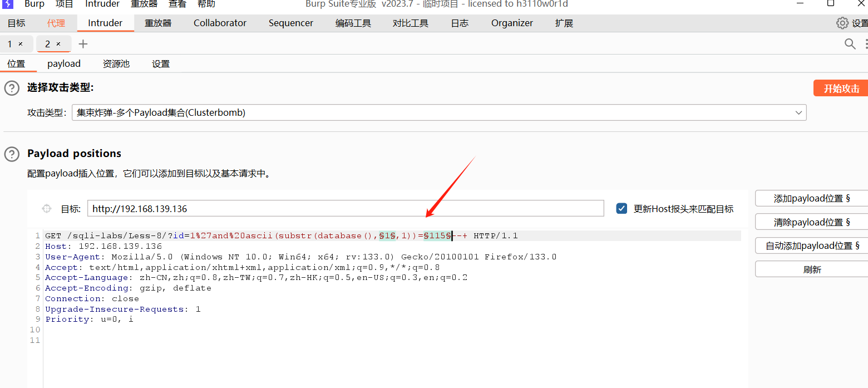Viewport: 868px width, 388px height.
Task: Switch to the 重放器 main tab
Action: pyautogui.click(x=158, y=23)
